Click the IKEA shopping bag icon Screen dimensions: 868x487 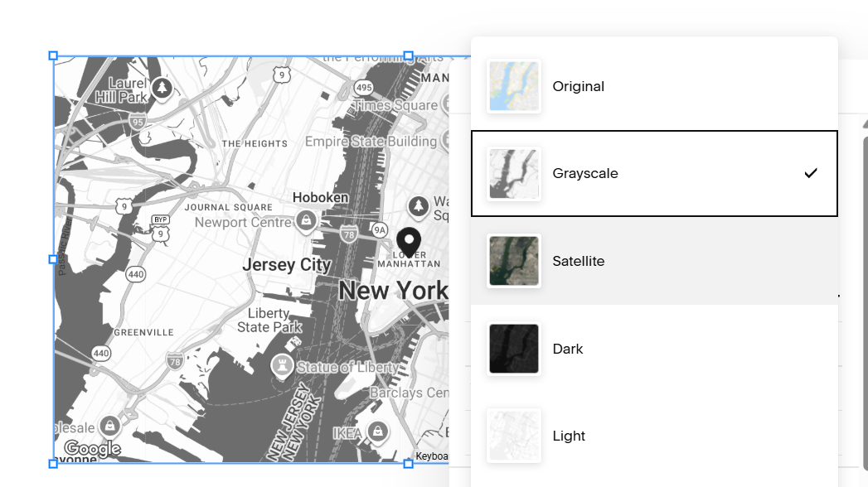coord(378,431)
